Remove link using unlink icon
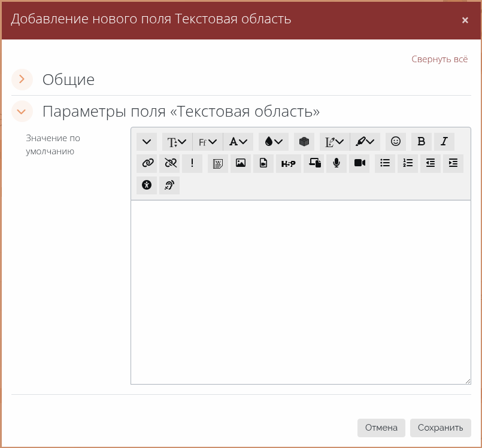The height and width of the screenshot is (448, 482). [x=169, y=163]
